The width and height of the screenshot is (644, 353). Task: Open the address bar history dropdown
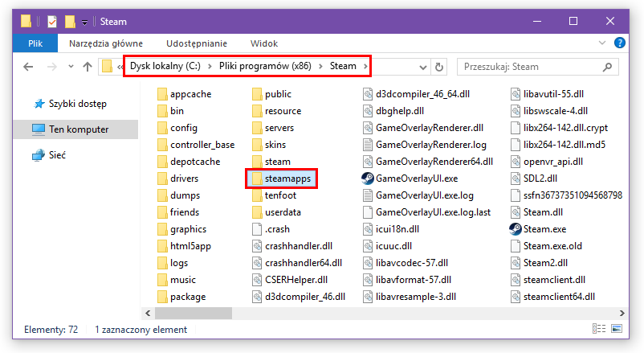click(422, 67)
